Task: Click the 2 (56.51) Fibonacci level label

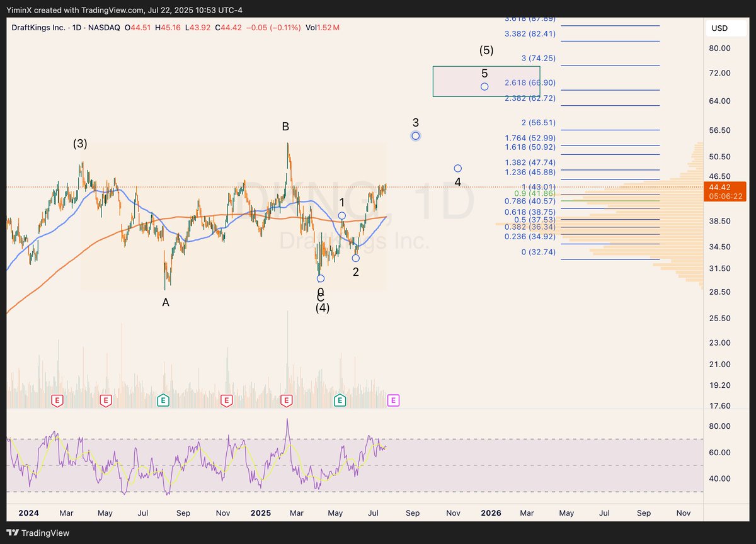Action: click(538, 123)
